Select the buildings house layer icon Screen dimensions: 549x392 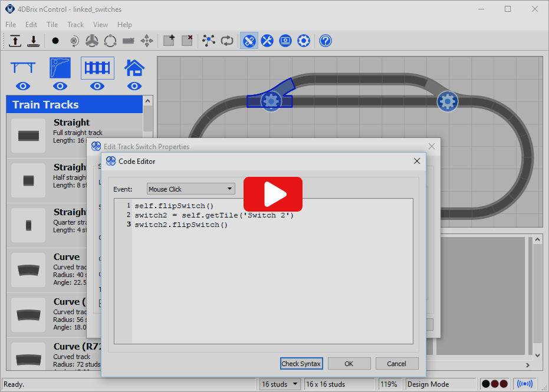tap(134, 68)
